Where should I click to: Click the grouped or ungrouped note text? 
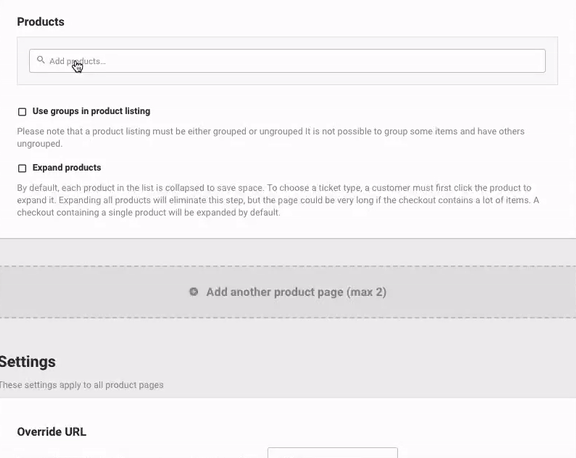tap(271, 137)
